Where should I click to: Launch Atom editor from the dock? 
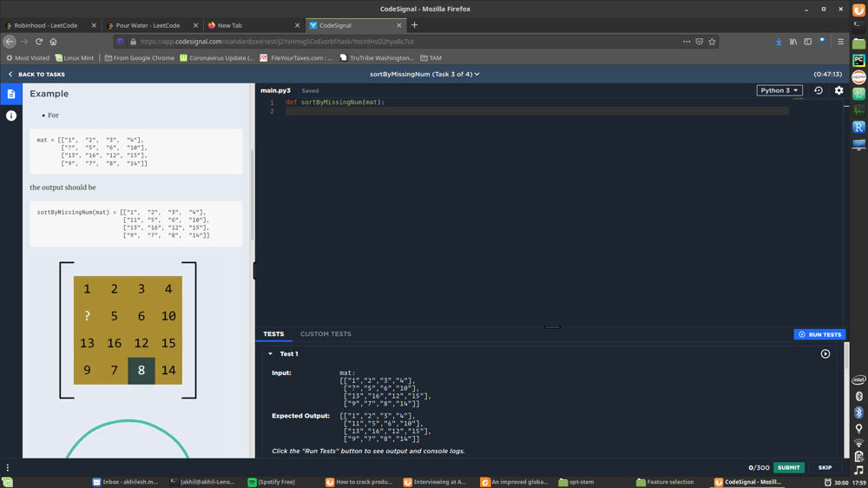(x=858, y=94)
